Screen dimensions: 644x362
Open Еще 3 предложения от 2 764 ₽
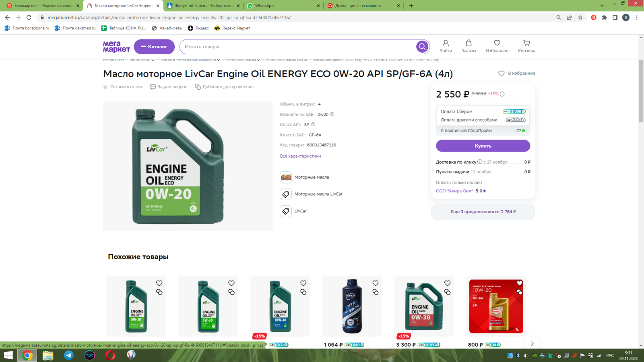483,212
